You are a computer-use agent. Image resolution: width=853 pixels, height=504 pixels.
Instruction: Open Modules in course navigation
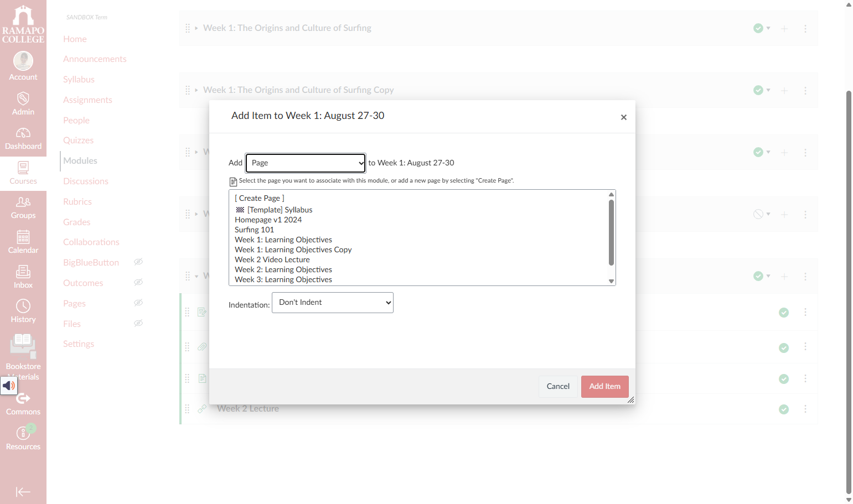pyautogui.click(x=80, y=160)
